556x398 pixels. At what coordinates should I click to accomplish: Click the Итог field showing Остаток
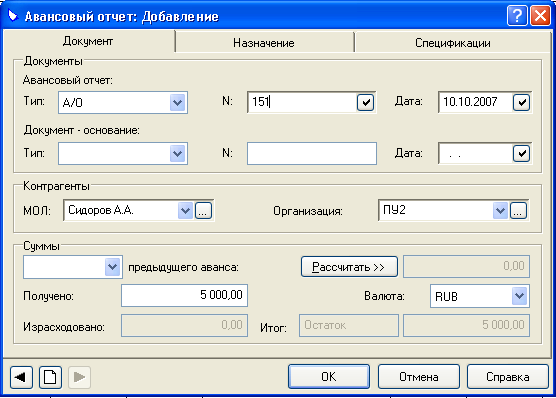349,325
